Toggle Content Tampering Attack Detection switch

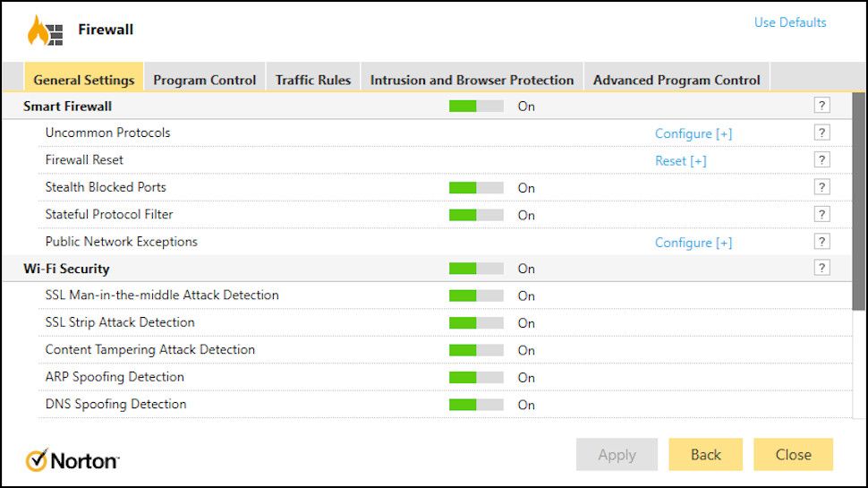click(476, 350)
